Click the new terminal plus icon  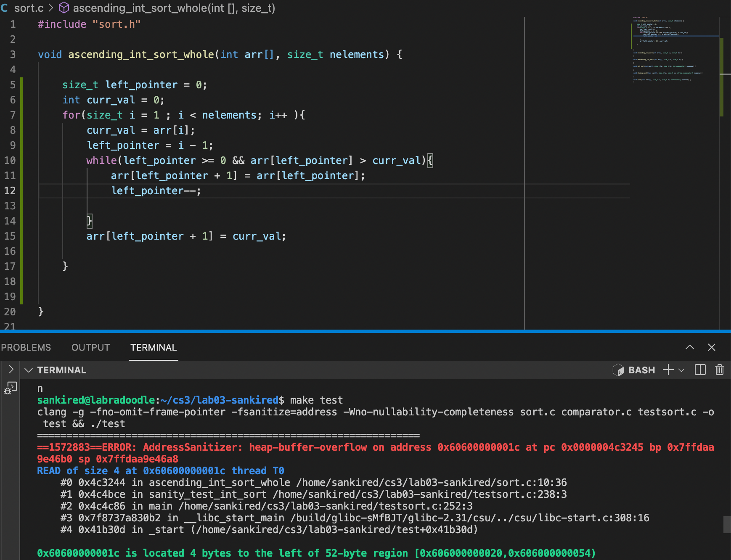668,370
